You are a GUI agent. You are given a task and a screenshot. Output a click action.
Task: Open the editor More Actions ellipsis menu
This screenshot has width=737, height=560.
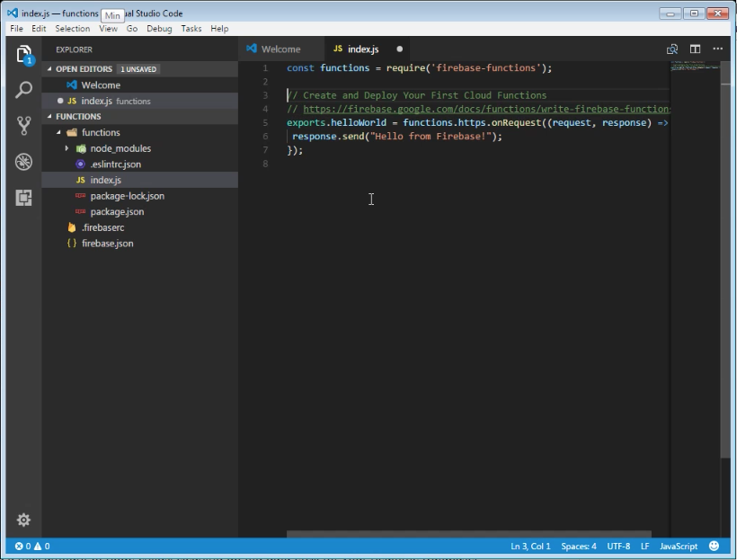click(718, 49)
